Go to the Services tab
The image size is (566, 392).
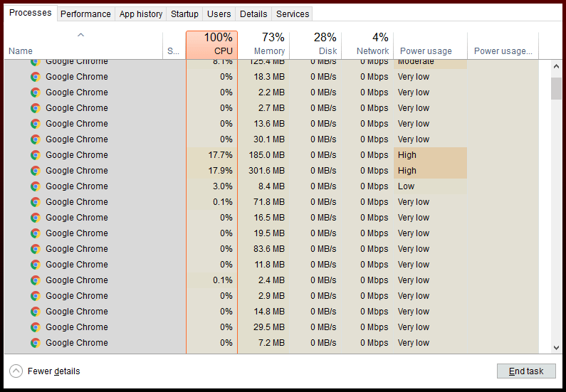click(x=293, y=14)
